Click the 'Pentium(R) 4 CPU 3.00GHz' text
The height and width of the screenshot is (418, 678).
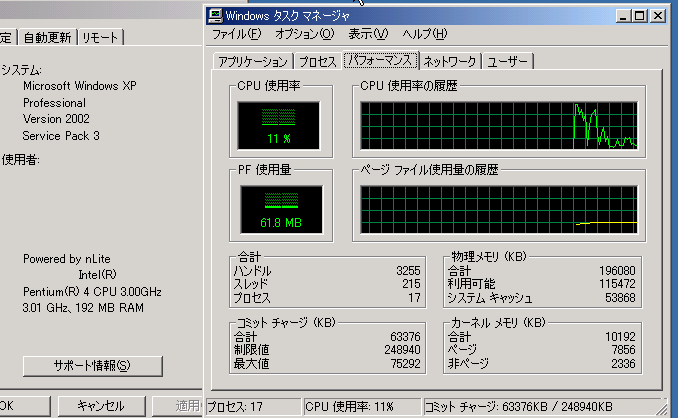[92, 292]
